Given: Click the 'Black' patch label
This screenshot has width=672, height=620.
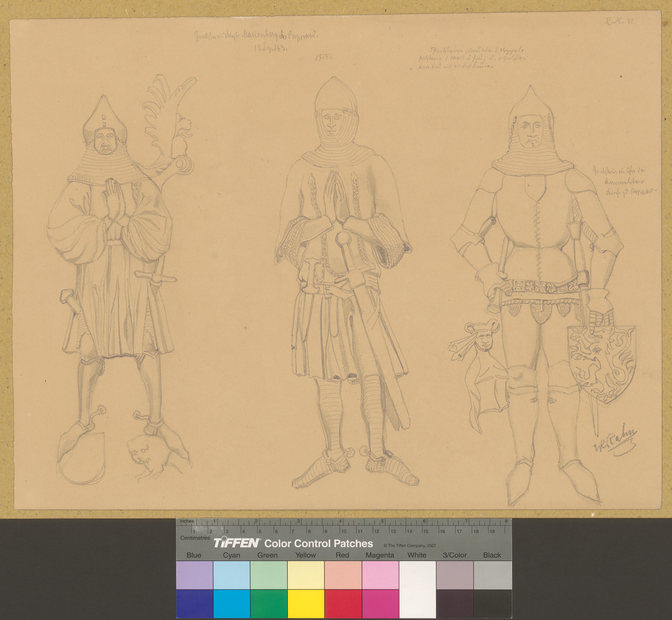Looking at the screenshot, I should point(492,555).
